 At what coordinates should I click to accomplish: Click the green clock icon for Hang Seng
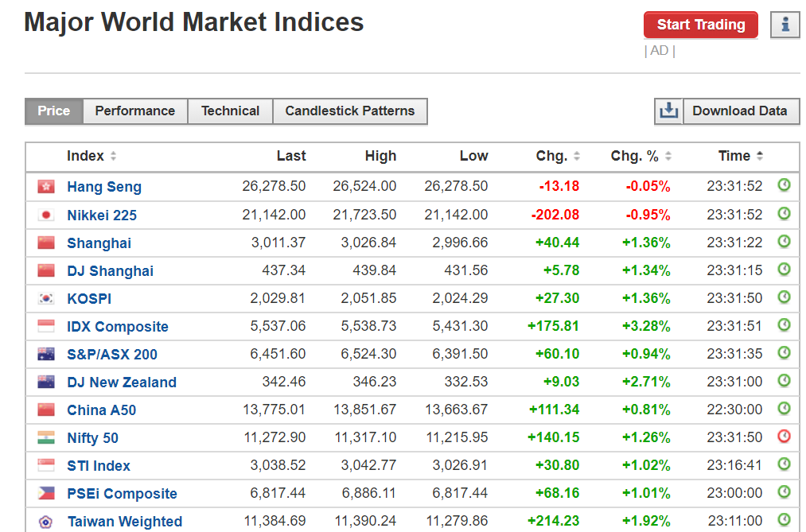coord(784,186)
